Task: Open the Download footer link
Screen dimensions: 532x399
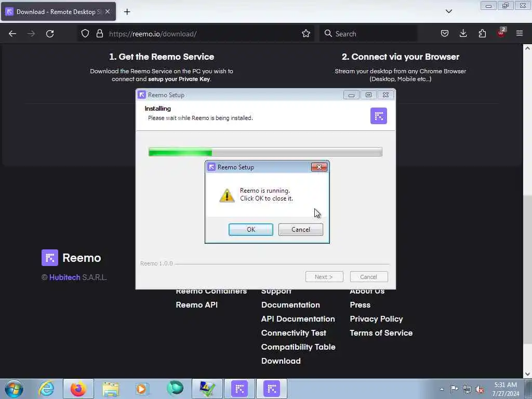Action: [x=281, y=361]
